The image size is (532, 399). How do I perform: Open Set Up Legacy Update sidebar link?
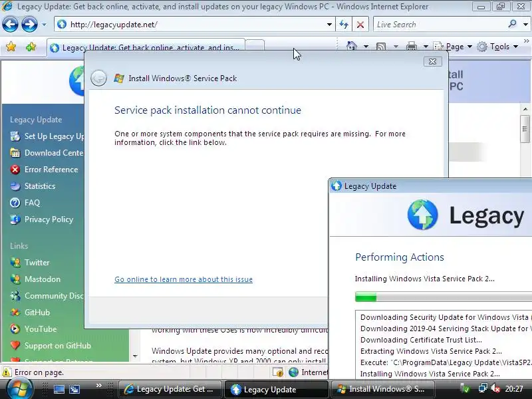[47, 136]
